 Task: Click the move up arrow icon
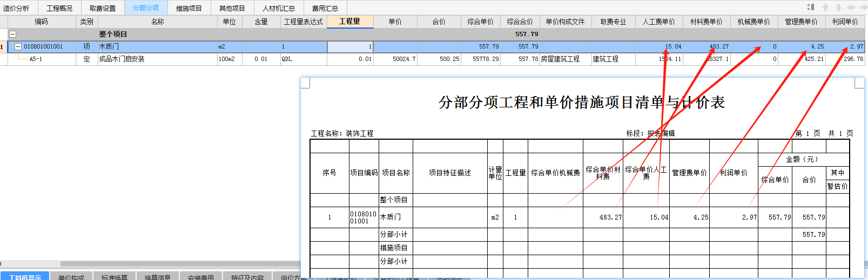click(x=825, y=7)
